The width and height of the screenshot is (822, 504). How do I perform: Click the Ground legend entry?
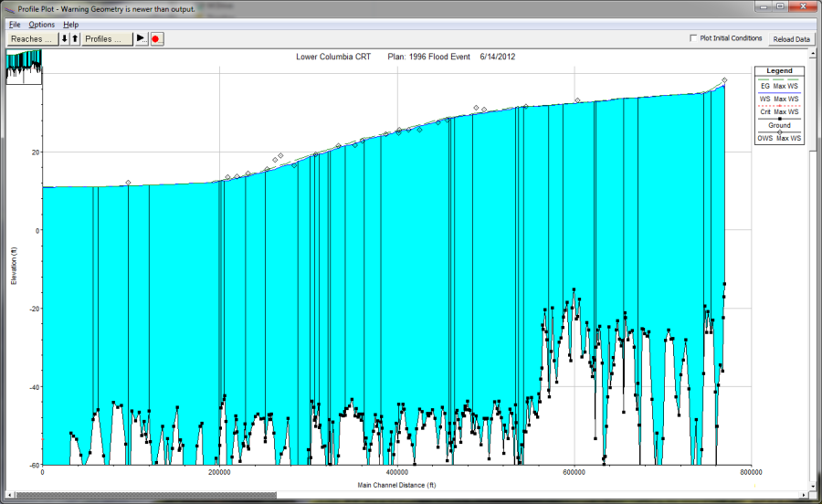point(779,125)
